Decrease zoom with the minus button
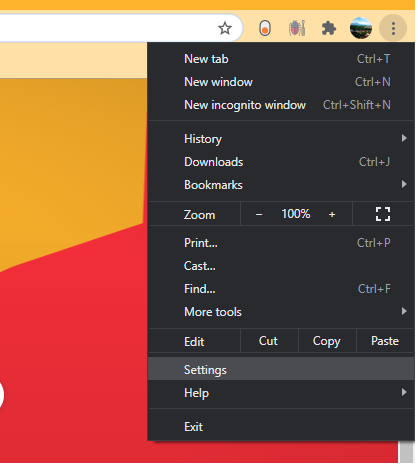This screenshot has width=418, height=465. click(x=260, y=215)
